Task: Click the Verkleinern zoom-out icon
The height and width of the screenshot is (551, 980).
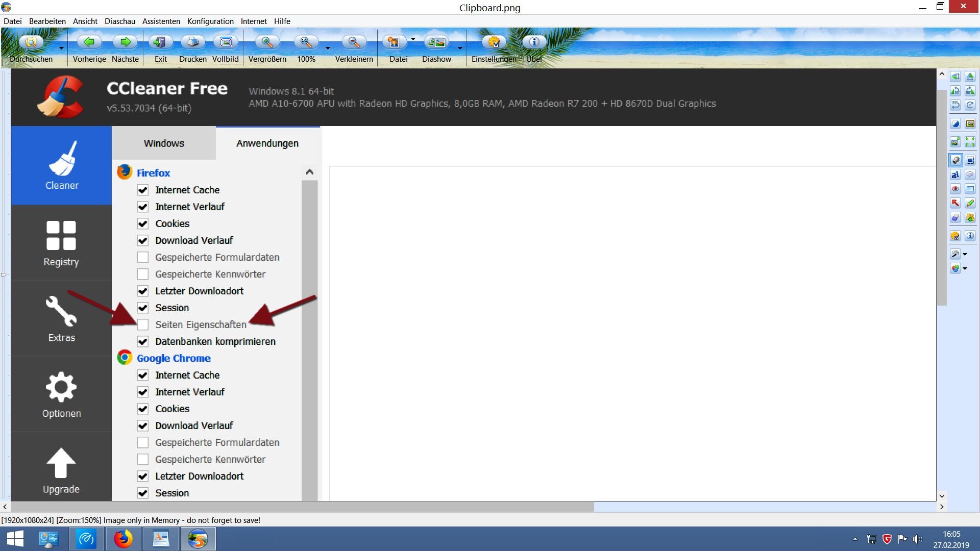Action: [354, 42]
